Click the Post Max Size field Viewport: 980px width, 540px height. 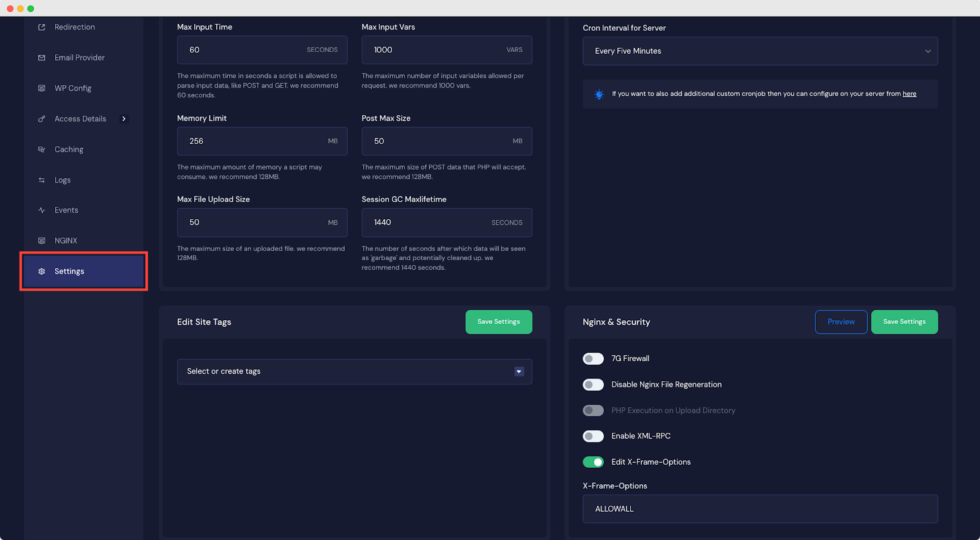[447, 141]
